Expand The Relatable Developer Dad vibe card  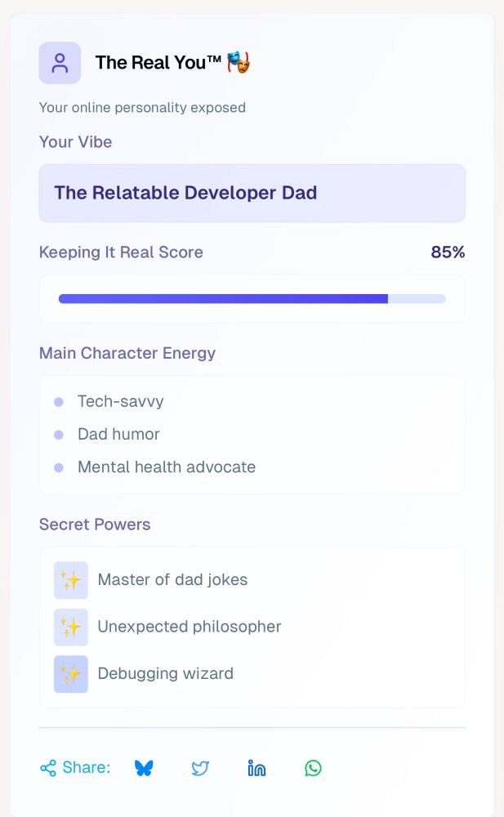252,193
